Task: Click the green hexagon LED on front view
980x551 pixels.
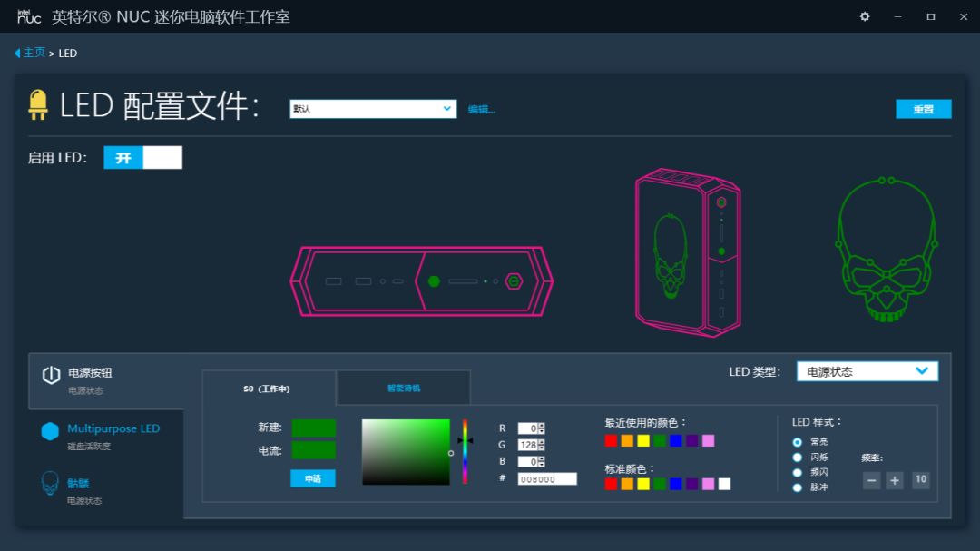Action: [434, 281]
